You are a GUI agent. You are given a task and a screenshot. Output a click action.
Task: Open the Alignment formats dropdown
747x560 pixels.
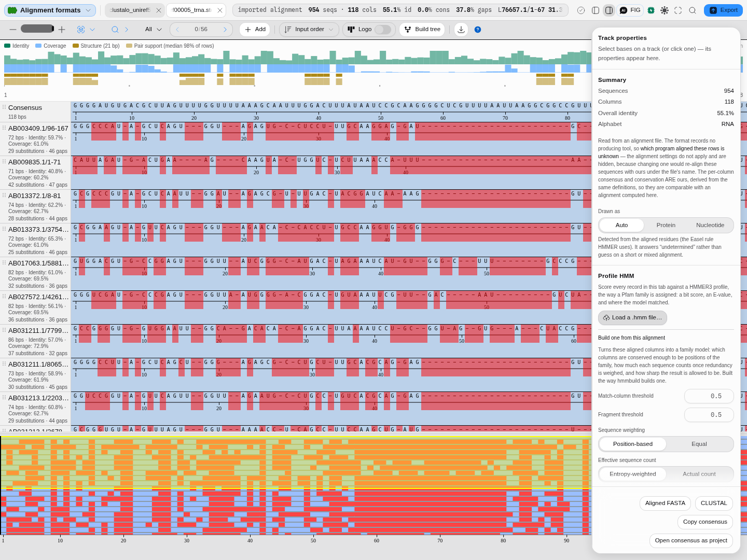tap(50, 10)
